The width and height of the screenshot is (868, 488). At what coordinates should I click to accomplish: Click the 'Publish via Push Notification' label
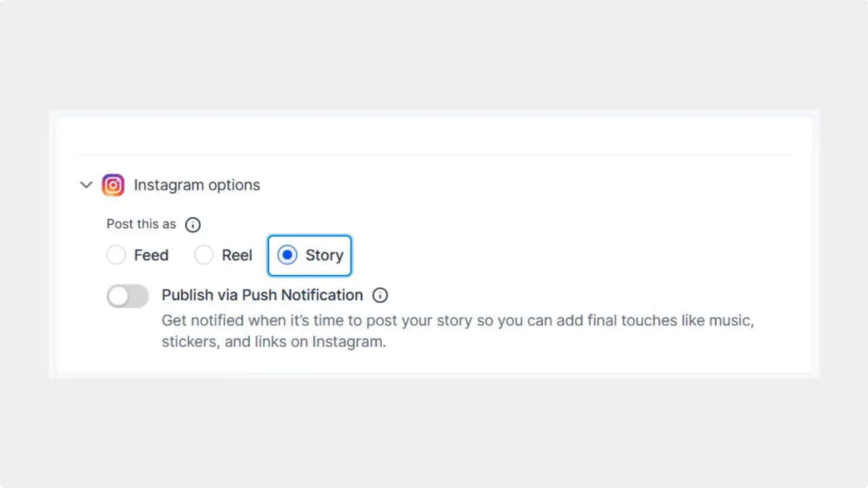262,295
